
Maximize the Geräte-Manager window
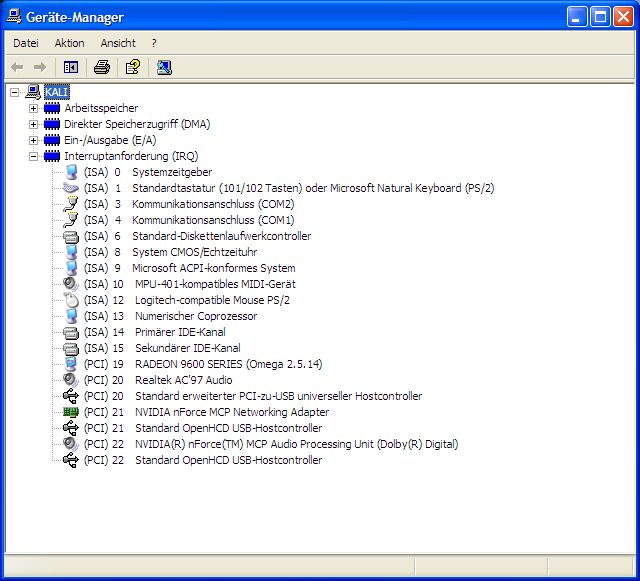[600, 17]
